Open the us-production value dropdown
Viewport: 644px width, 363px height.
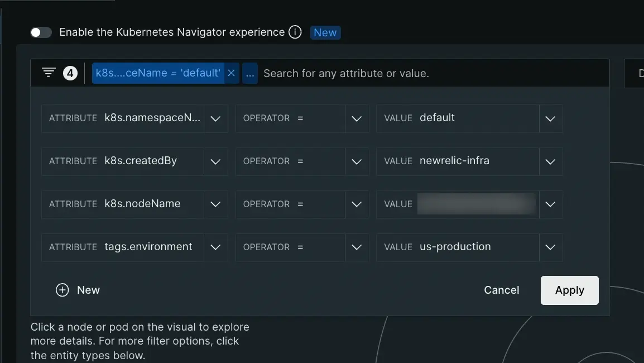pyautogui.click(x=550, y=247)
